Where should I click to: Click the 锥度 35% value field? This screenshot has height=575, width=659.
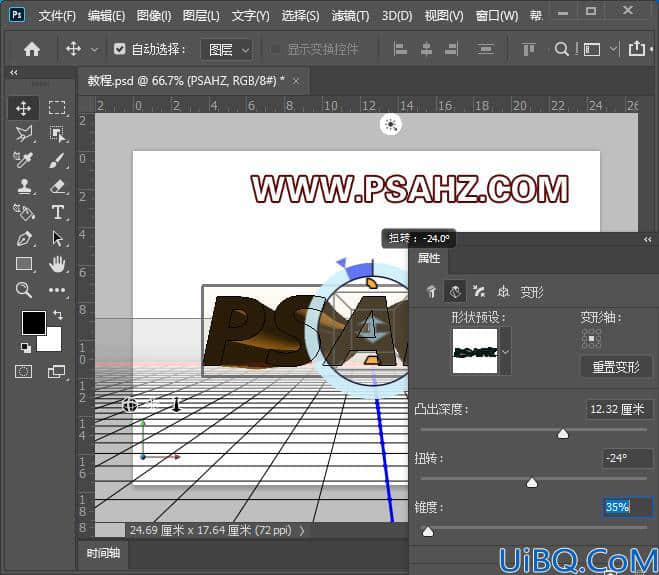pos(628,507)
